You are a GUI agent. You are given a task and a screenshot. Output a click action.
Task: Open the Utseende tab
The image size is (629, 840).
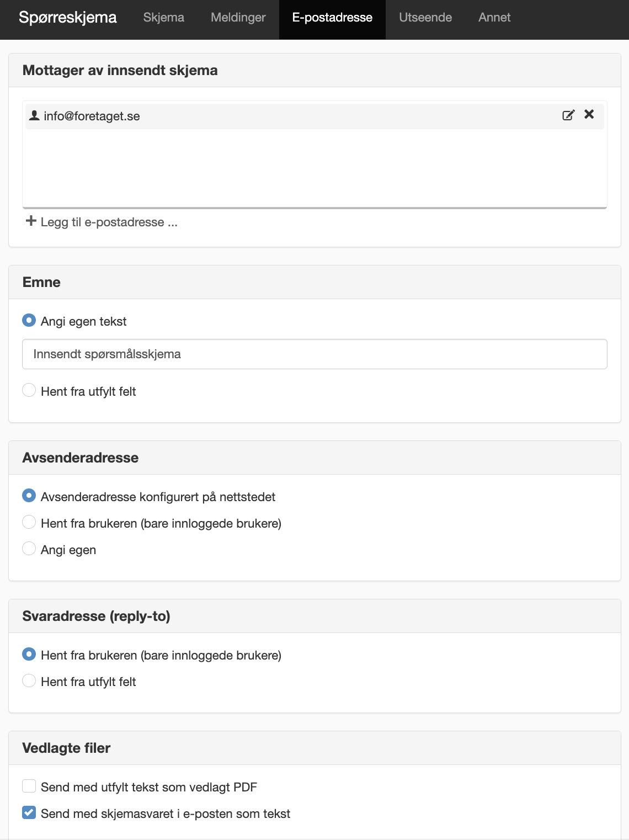point(425,18)
